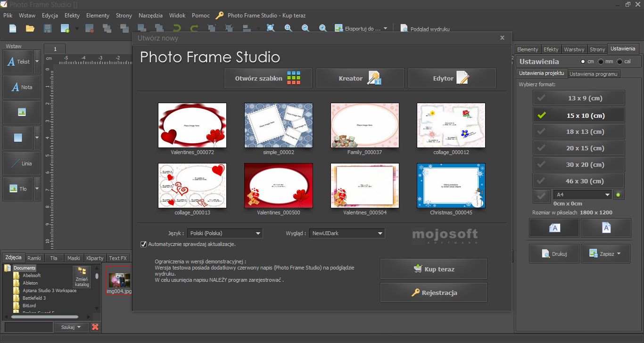Click the Kreator button

360,78
